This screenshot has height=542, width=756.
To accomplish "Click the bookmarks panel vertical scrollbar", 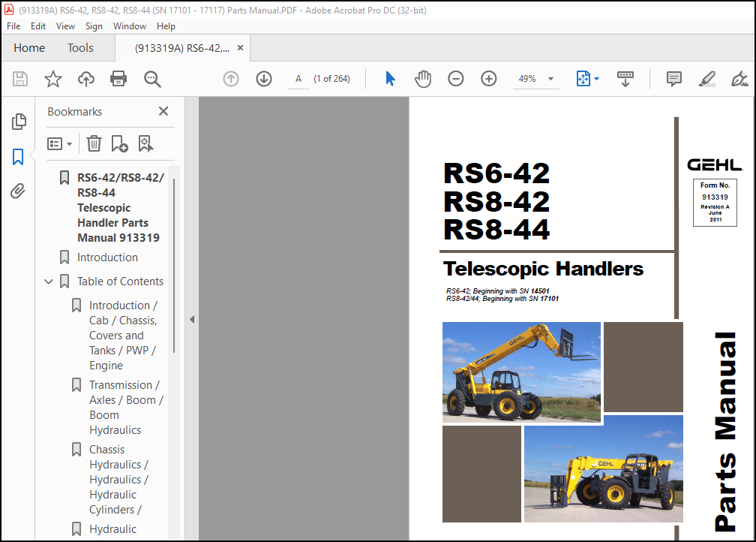I will click(x=173, y=266).
